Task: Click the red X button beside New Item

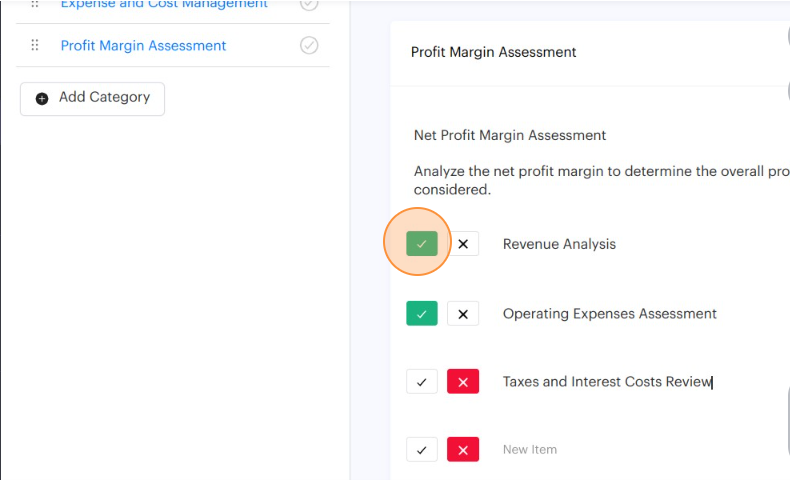Action: point(463,450)
